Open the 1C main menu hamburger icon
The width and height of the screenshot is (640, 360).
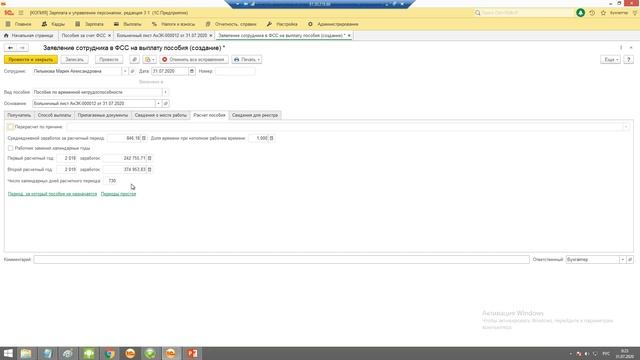tap(21, 13)
